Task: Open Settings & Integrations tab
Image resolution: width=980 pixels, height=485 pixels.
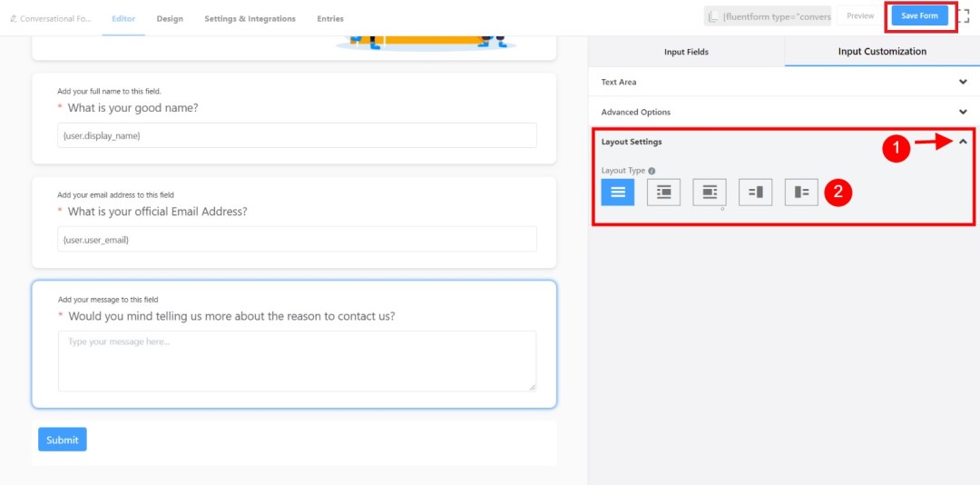Action: click(x=250, y=19)
